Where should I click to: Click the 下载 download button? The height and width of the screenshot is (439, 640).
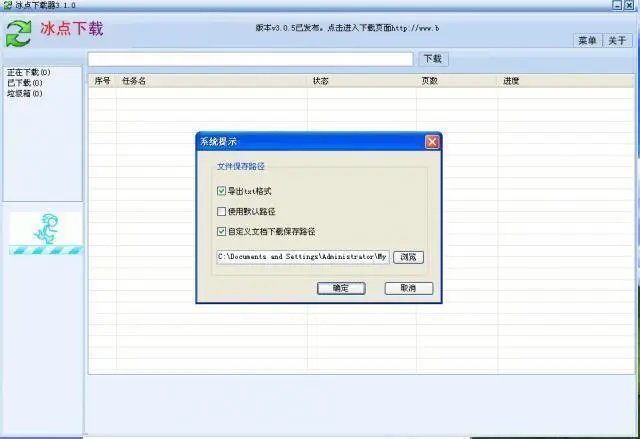click(433, 59)
